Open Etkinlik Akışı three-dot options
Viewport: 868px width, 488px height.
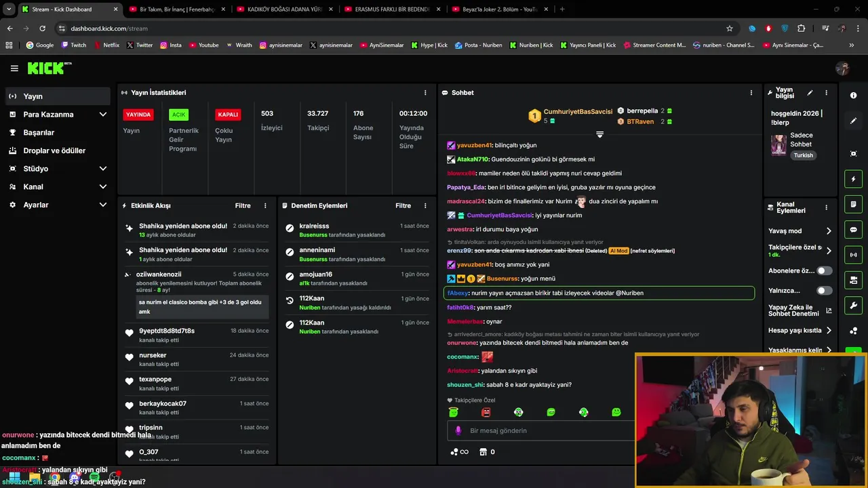265,206
